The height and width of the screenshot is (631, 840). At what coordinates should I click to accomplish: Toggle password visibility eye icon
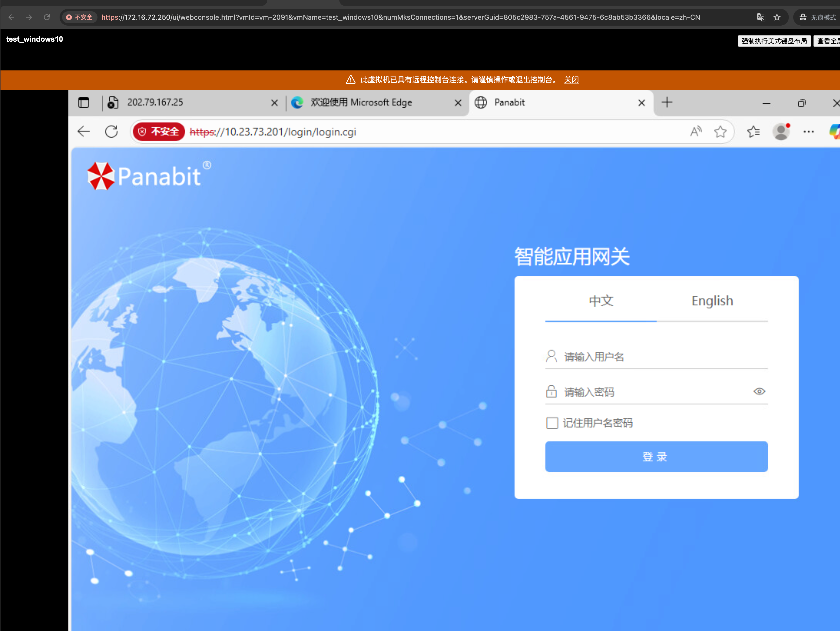(x=759, y=391)
